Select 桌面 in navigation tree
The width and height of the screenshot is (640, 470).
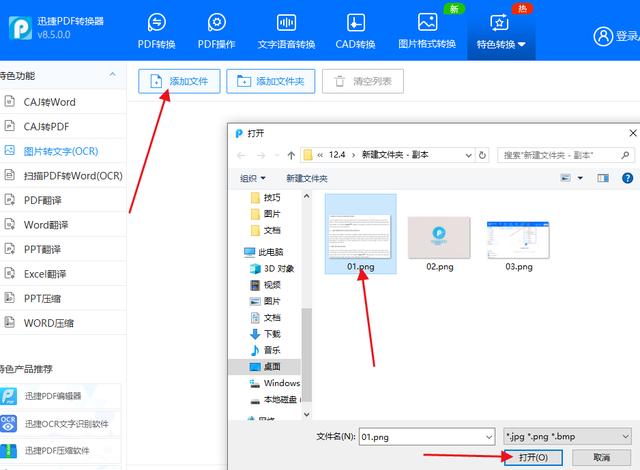click(x=264, y=366)
